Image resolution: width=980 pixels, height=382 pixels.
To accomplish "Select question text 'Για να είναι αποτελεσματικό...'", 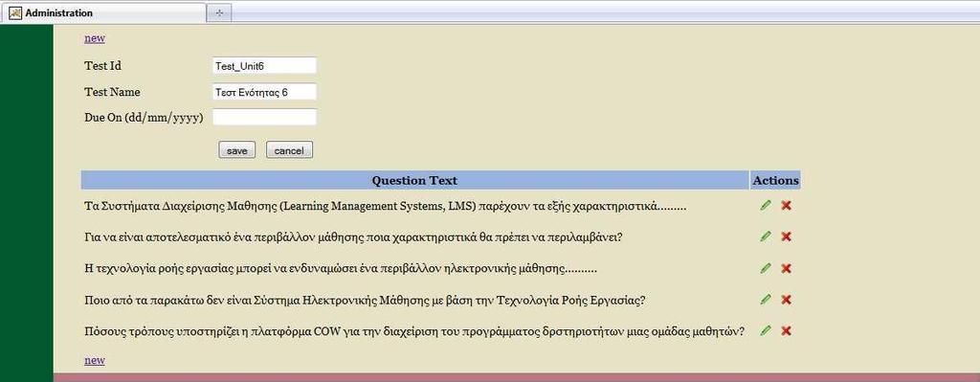I will pyautogui.click(x=352, y=237).
